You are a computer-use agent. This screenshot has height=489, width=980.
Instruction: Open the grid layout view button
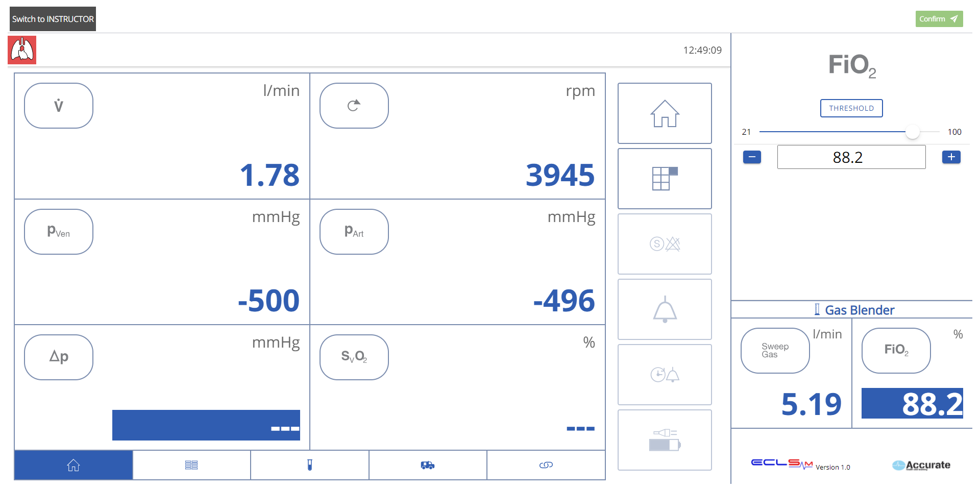[664, 179]
